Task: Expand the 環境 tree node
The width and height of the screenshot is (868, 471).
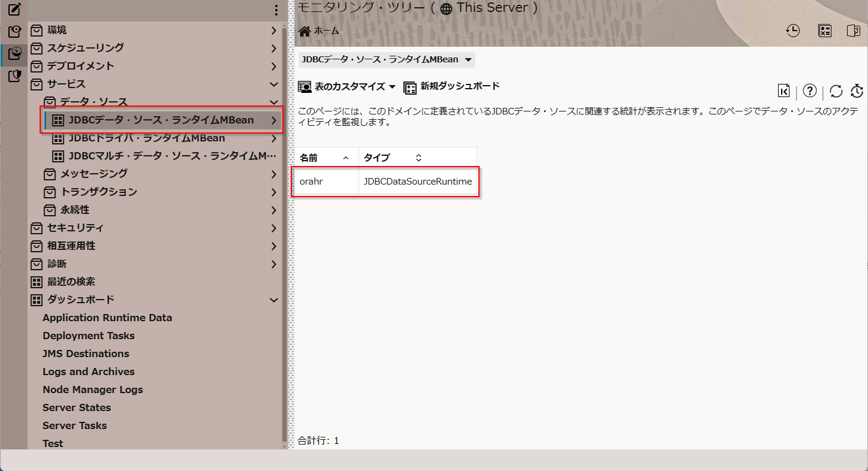Action: tap(273, 30)
